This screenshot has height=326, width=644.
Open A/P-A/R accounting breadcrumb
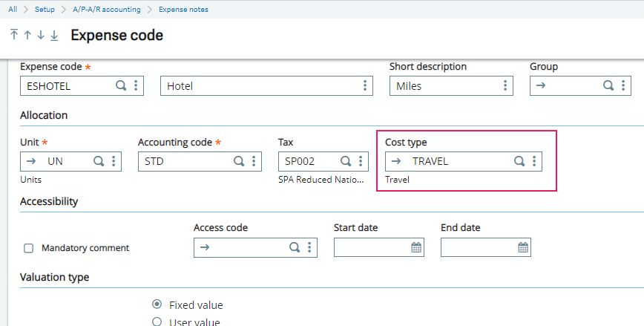[107, 10]
